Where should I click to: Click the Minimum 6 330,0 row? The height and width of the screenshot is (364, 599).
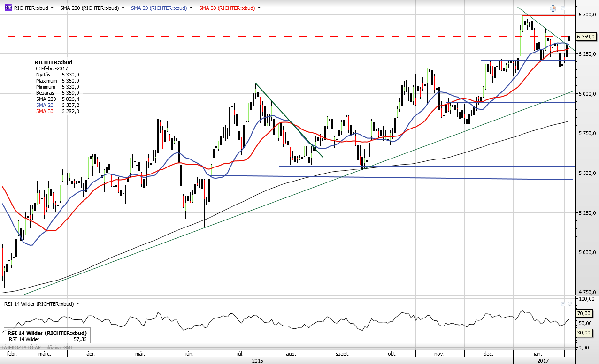point(57,87)
